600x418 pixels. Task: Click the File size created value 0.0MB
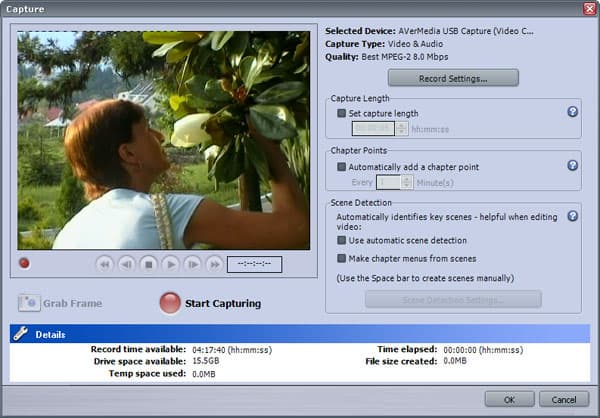[455, 361]
